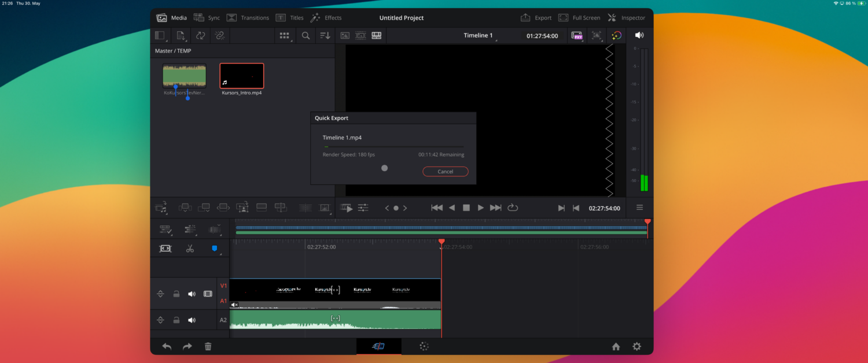Image resolution: width=868 pixels, height=363 pixels.
Task: Expand the blue marker color dropdown
Action: tap(220, 253)
